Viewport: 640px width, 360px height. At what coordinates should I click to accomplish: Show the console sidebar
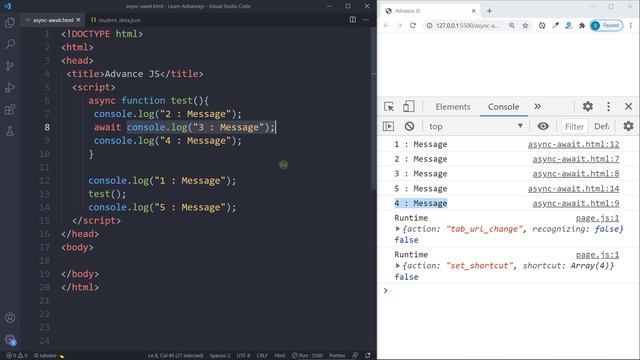click(x=388, y=126)
